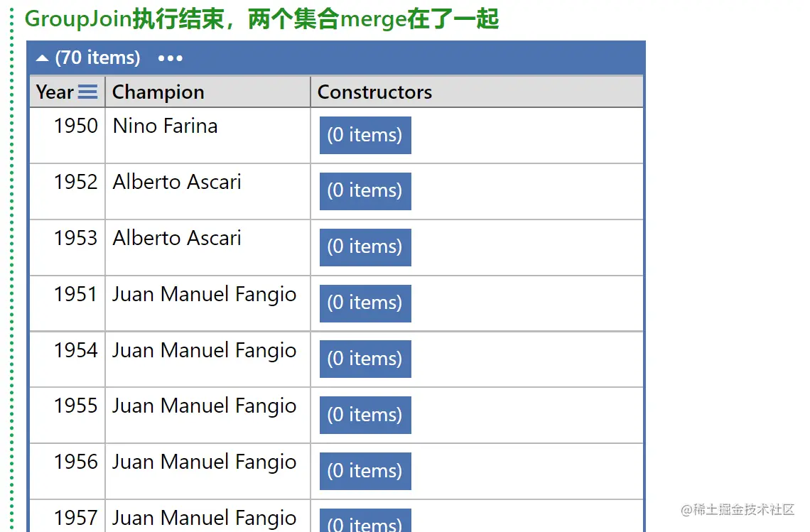Screen dimensions: 810x532
Task: Expand the 1954 row's 0 items
Action: (x=365, y=359)
